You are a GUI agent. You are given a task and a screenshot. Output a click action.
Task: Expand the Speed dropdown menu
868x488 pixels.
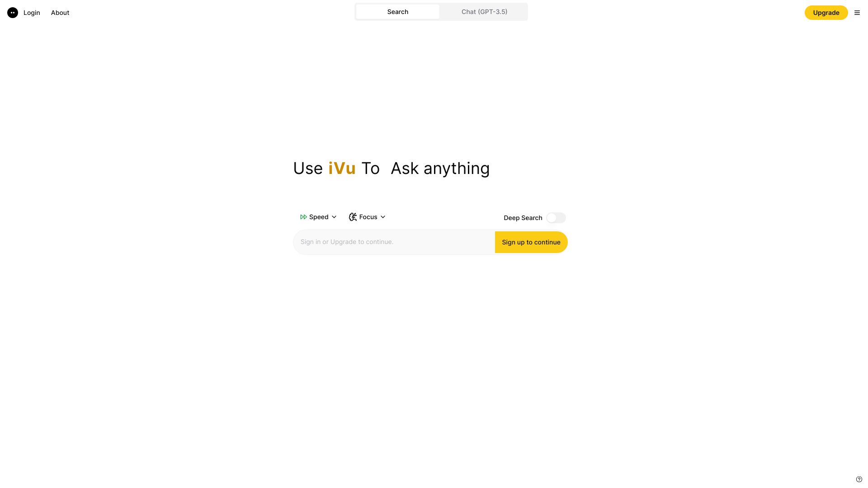(x=318, y=217)
